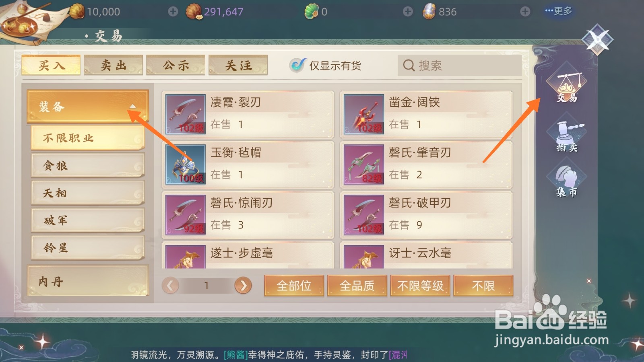
Task: Switch to the 卖出 tab
Action: pyautogui.click(x=114, y=65)
